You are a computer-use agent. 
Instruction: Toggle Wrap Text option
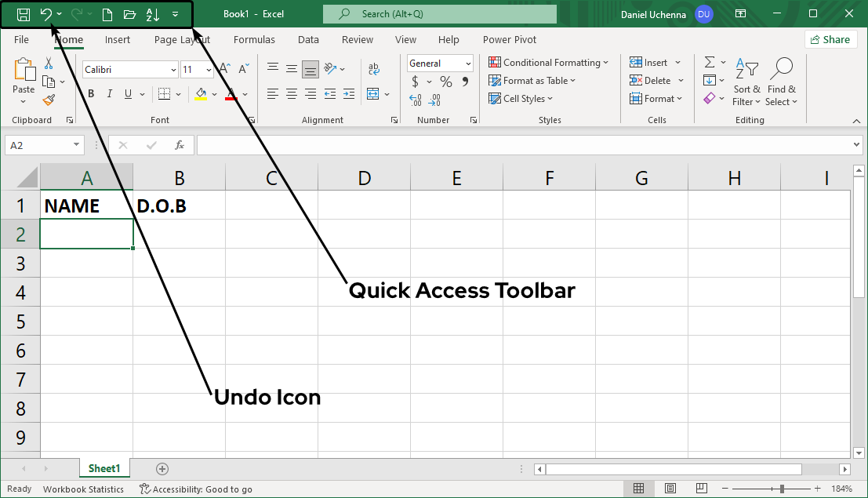tap(373, 69)
